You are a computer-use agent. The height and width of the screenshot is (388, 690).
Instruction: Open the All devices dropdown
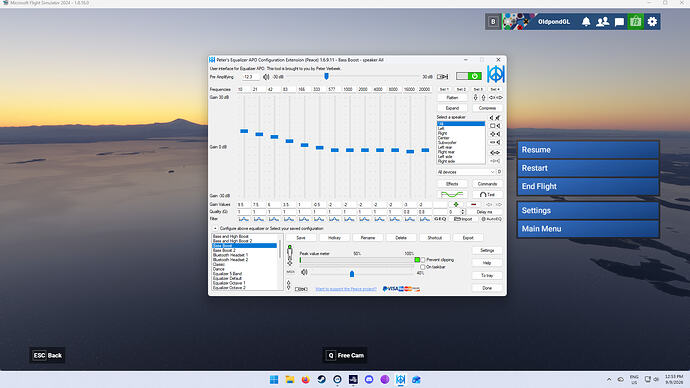tap(466, 172)
